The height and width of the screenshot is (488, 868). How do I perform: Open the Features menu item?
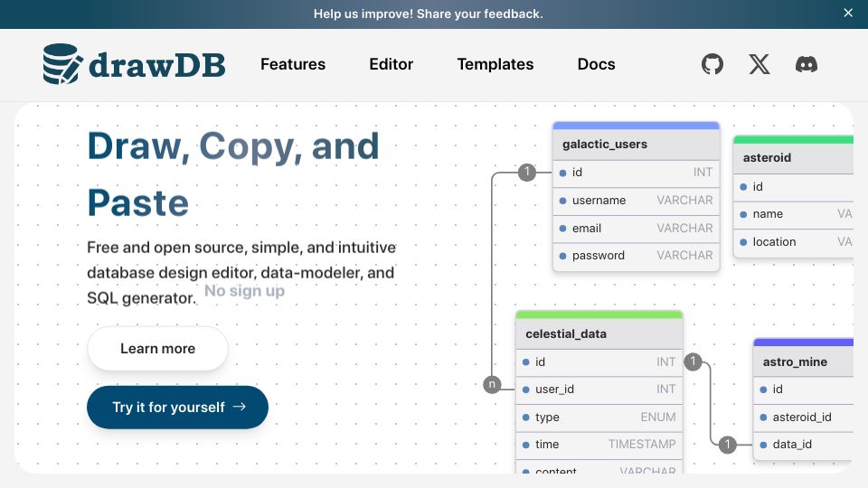click(x=293, y=64)
